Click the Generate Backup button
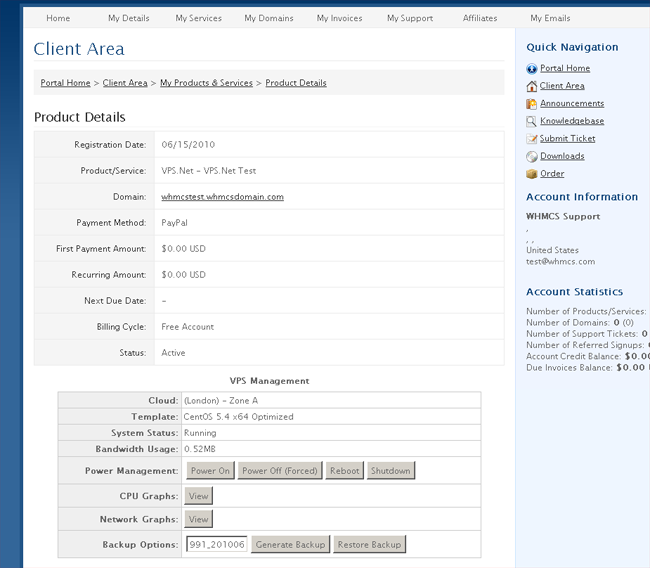The height and width of the screenshot is (568, 650). point(291,544)
